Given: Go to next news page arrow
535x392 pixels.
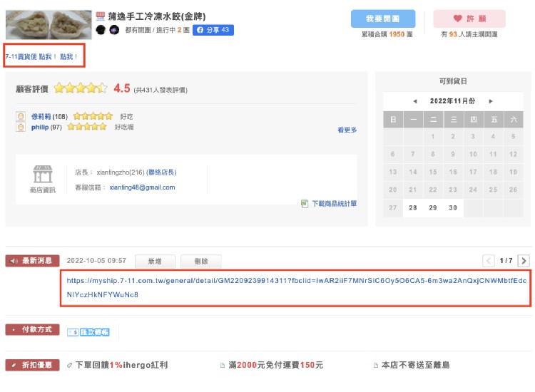Looking at the screenshot, I should tap(524, 261).
